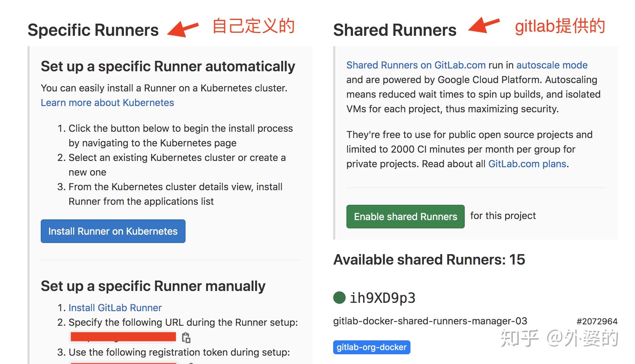Click step 'Select an existing Kubernetes cluster'
This screenshot has height=364, width=635.
pos(177,165)
